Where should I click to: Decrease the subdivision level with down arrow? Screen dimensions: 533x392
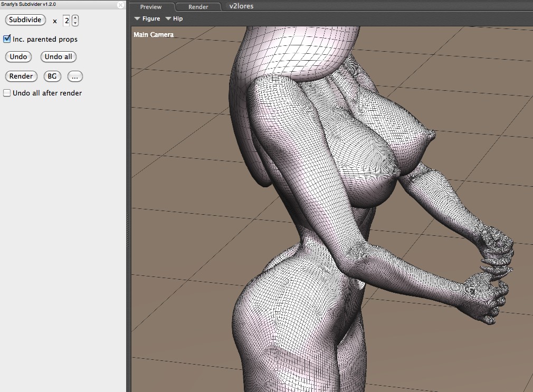point(75,23)
